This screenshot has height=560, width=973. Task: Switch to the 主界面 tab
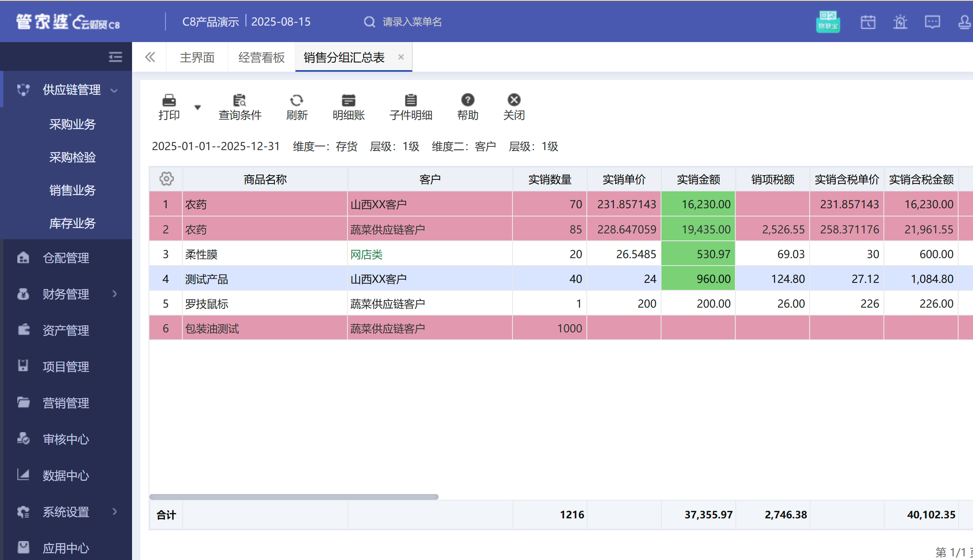point(196,57)
